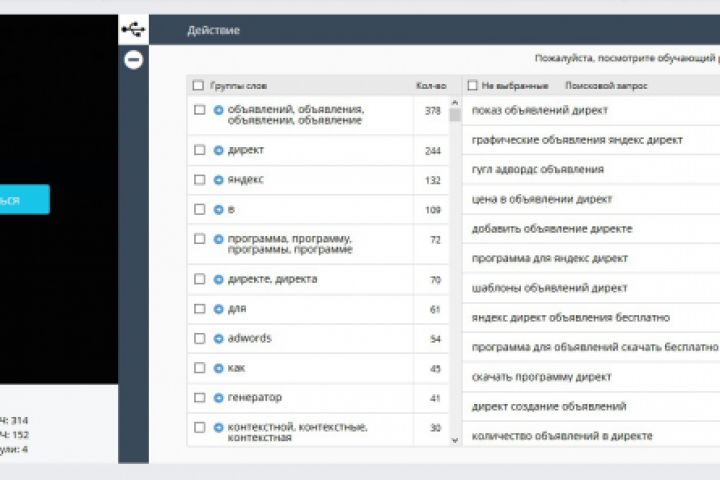Click the blue icon beside 'генератор'

(x=219, y=398)
